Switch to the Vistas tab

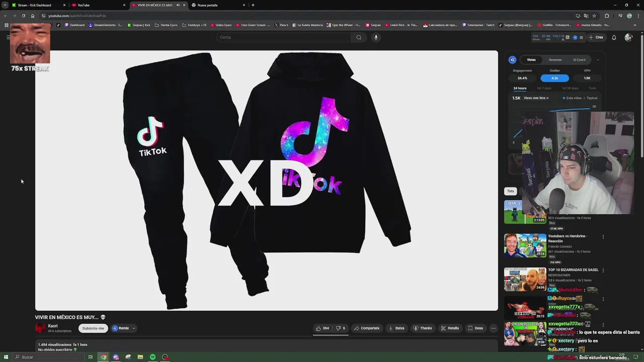[x=531, y=60]
